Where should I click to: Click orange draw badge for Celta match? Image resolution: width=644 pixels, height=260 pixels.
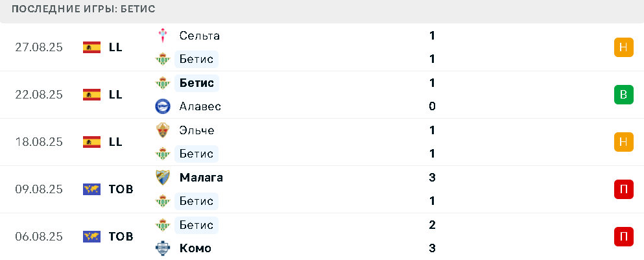623,47
